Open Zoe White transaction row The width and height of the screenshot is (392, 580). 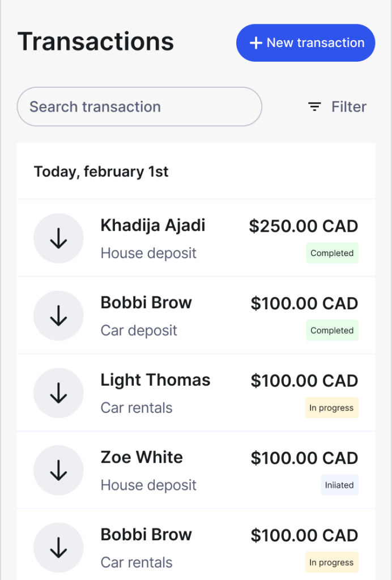click(196, 470)
